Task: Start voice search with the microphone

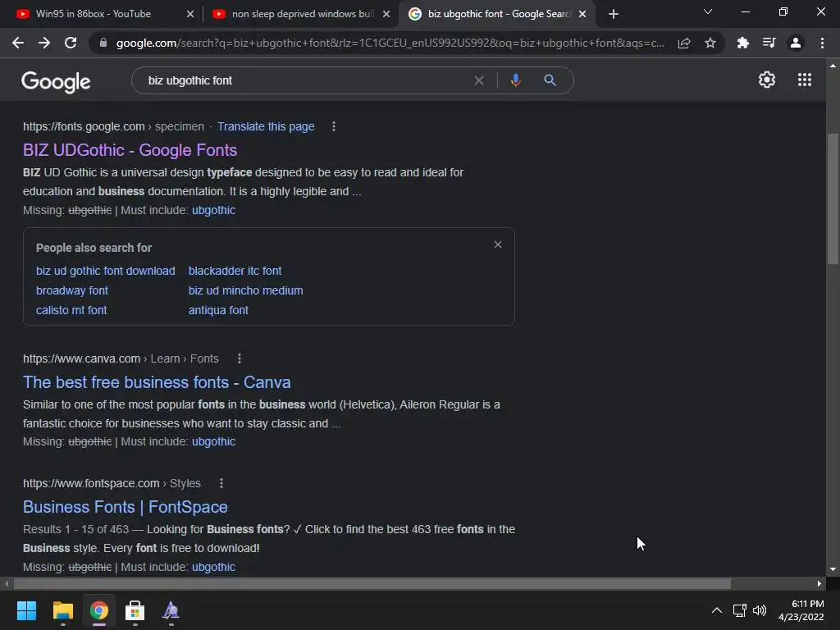Action: click(516, 80)
